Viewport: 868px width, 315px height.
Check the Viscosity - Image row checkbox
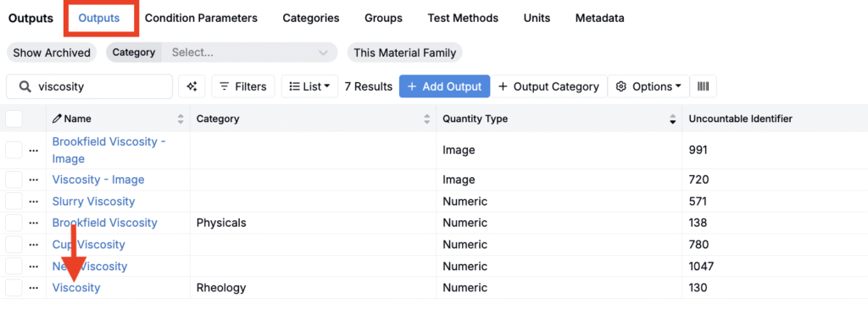click(x=14, y=180)
